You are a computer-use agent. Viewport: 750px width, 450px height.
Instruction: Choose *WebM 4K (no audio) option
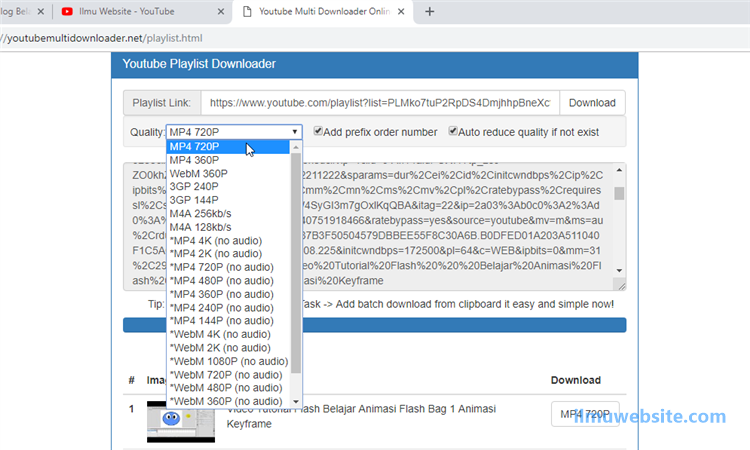point(228,334)
